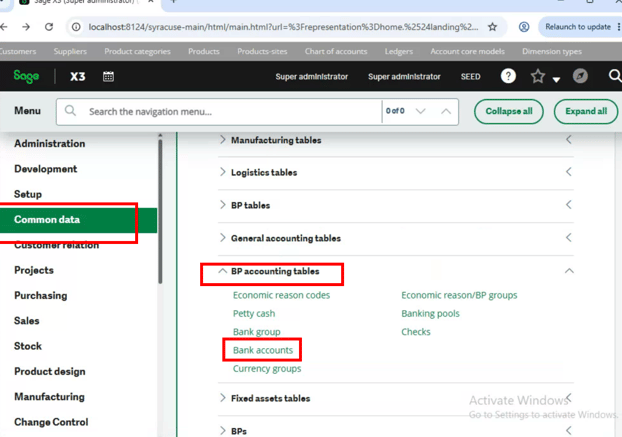Open Petty cash link
This screenshot has height=437, width=622.
click(x=254, y=313)
